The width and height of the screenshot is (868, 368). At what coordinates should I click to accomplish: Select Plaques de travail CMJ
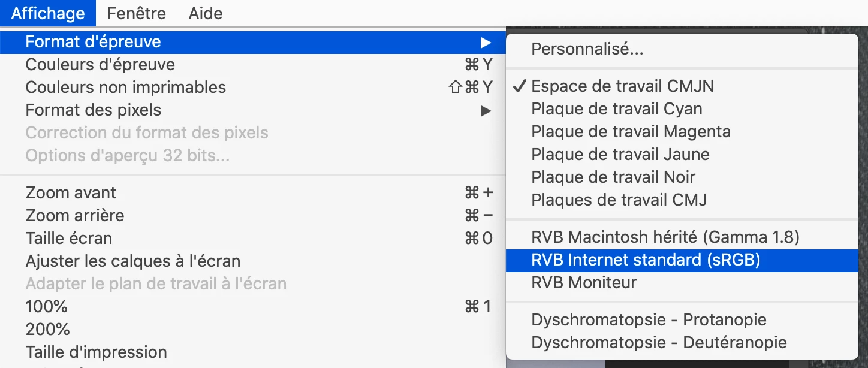pos(619,200)
